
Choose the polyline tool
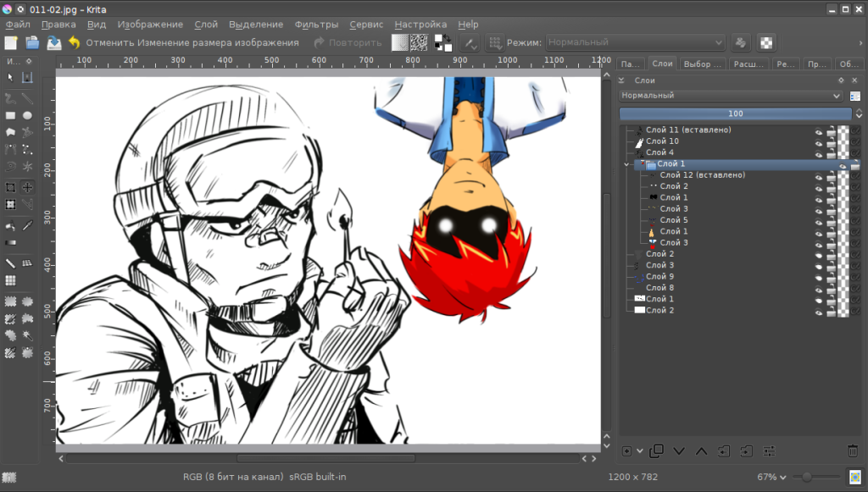(27, 133)
